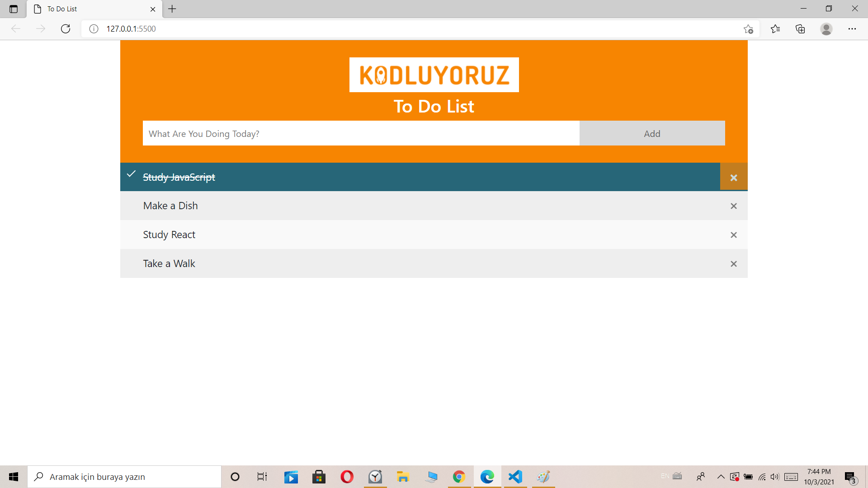Delete the Study React task
Screen dimensions: 868x488
tap(733, 235)
